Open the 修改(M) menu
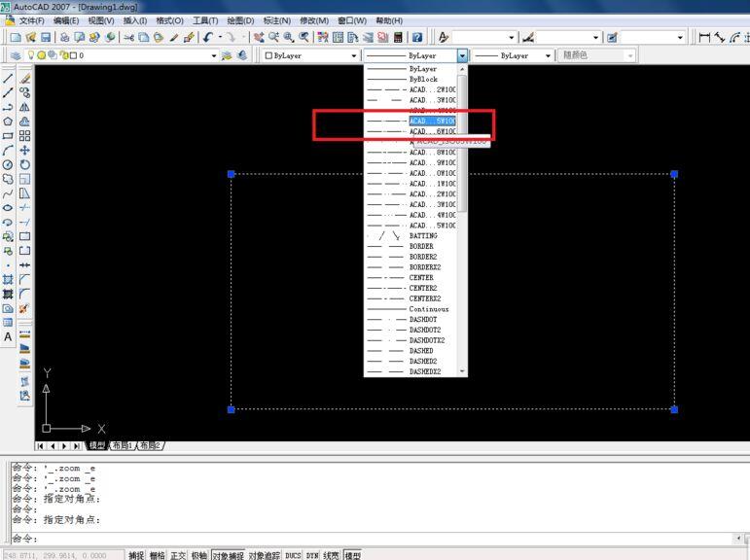Screen dimensions: 750x560 [x=314, y=21]
